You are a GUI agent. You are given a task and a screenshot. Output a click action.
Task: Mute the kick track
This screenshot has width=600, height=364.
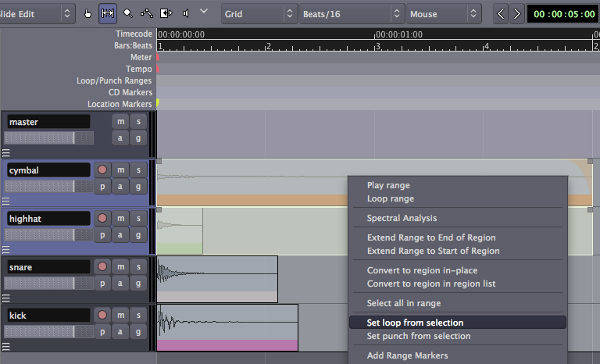pos(121,315)
